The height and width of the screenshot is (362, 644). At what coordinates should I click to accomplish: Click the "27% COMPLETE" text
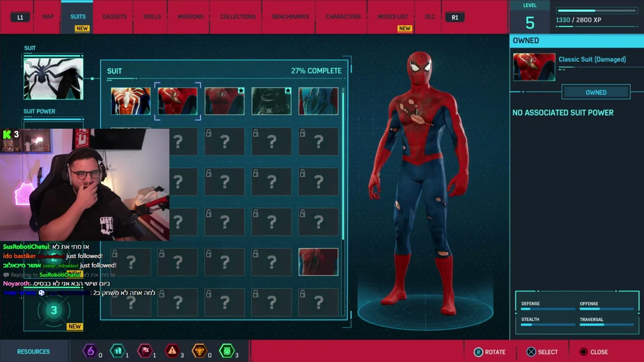[x=316, y=71]
